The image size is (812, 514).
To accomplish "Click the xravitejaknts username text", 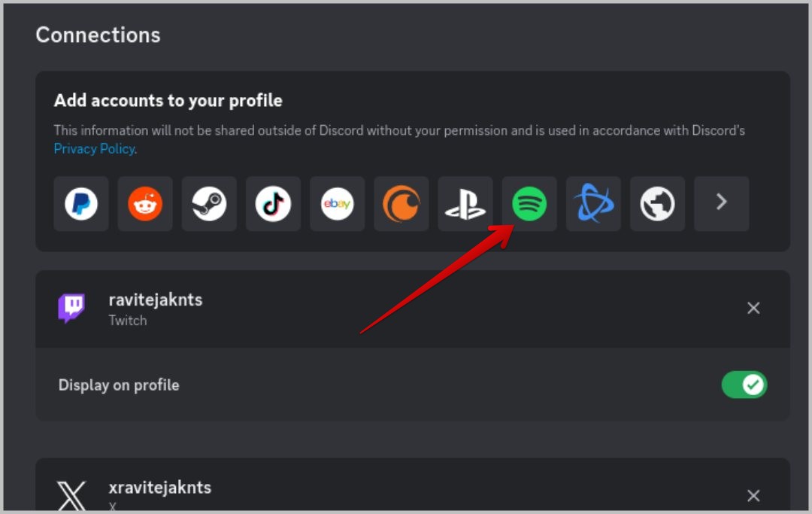I will (x=160, y=488).
